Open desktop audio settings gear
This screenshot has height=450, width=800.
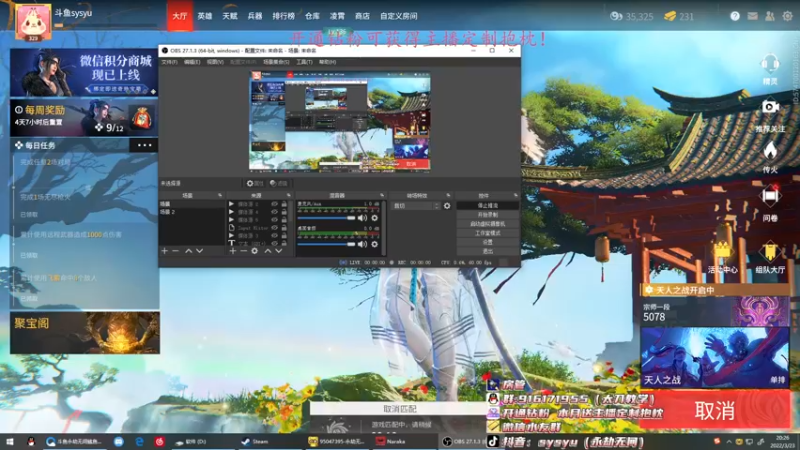[374, 244]
